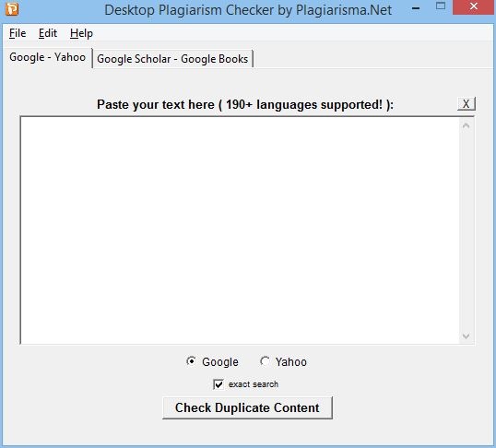
Task: Switch to Google Scholar - Google Books tab
Action: point(172,59)
